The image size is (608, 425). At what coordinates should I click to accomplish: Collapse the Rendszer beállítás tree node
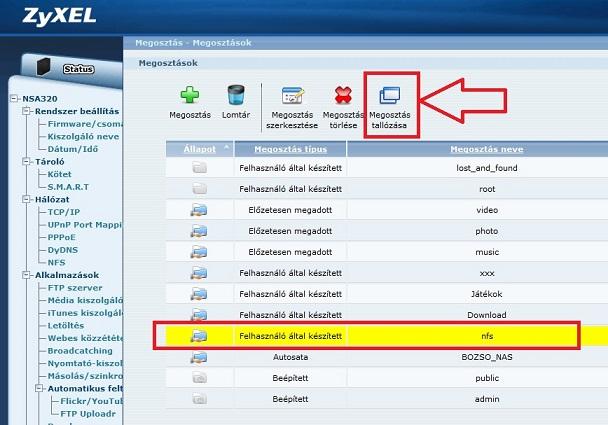tap(26, 111)
